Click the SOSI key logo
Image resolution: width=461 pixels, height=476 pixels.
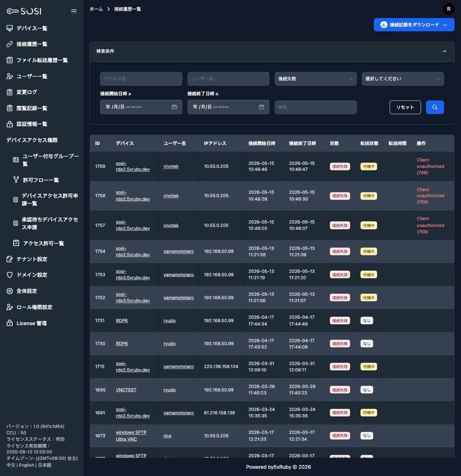click(x=24, y=11)
